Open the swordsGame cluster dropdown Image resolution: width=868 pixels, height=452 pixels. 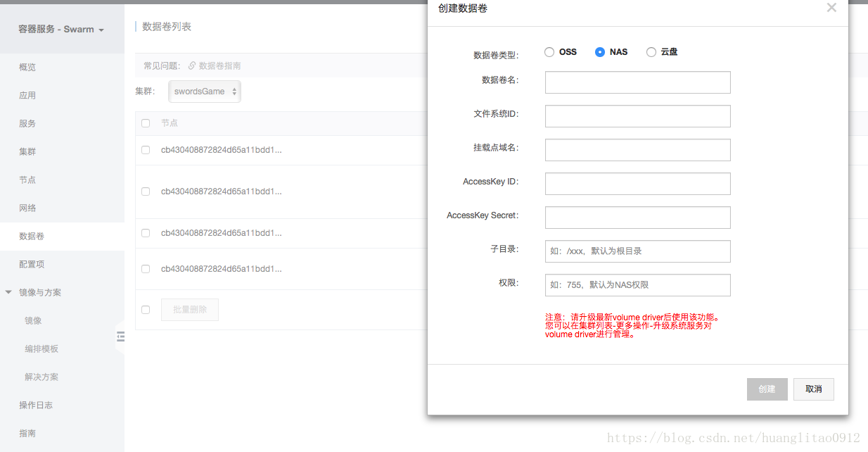click(x=205, y=92)
